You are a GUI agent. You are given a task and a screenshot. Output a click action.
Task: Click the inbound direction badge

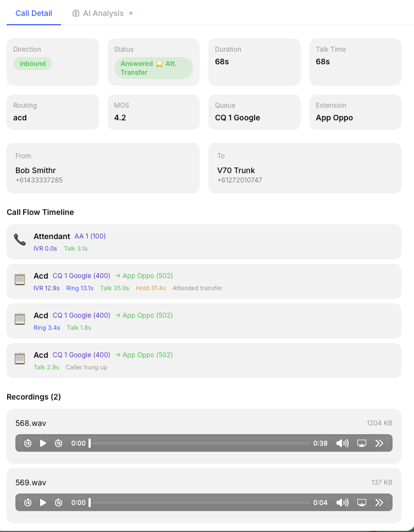tap(32, 64)
